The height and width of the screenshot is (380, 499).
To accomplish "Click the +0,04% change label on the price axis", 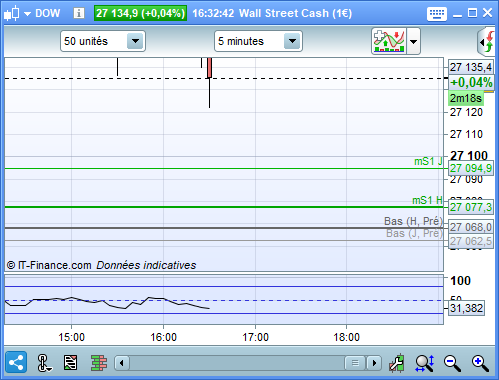I will coord(471,82).
